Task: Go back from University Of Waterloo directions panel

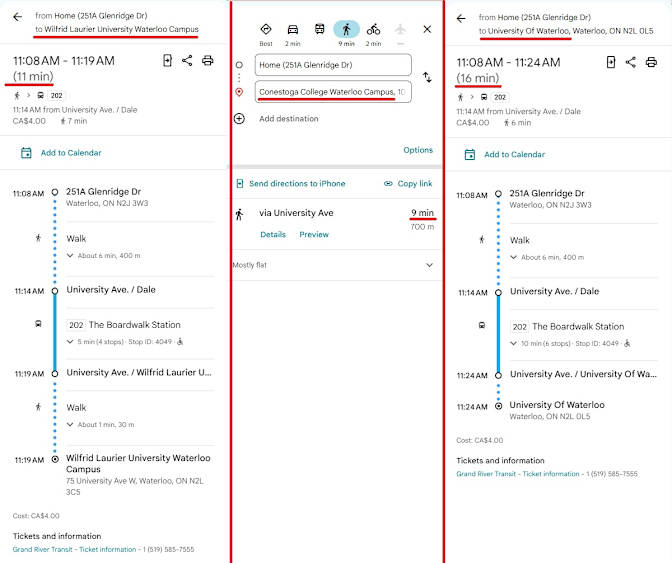Action: pyautogui.click(x=461, y=19)
